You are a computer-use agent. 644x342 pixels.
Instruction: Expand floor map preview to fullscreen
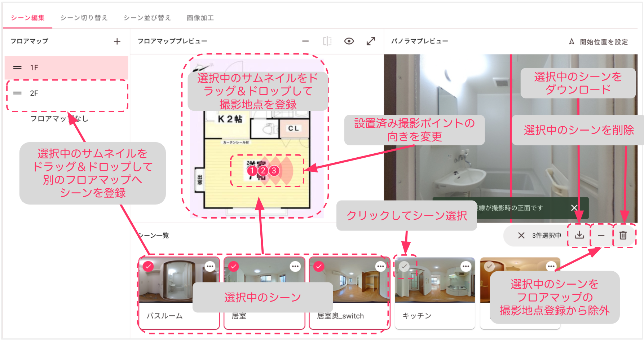pyautogui.click(x=371, y=41)
